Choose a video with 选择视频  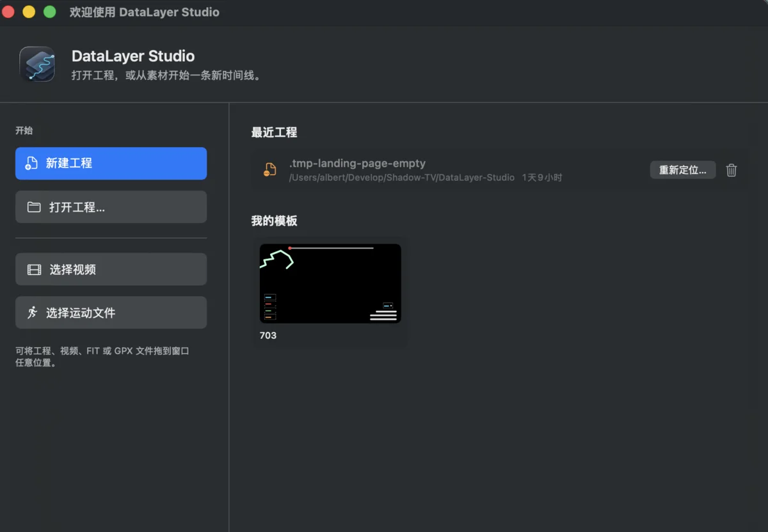[111, 269]
